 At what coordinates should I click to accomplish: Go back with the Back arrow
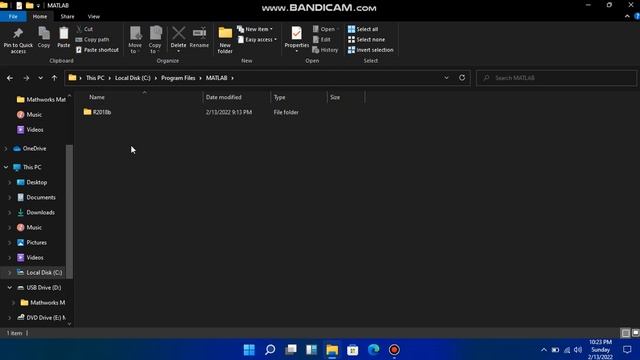[x=10, y=78]
